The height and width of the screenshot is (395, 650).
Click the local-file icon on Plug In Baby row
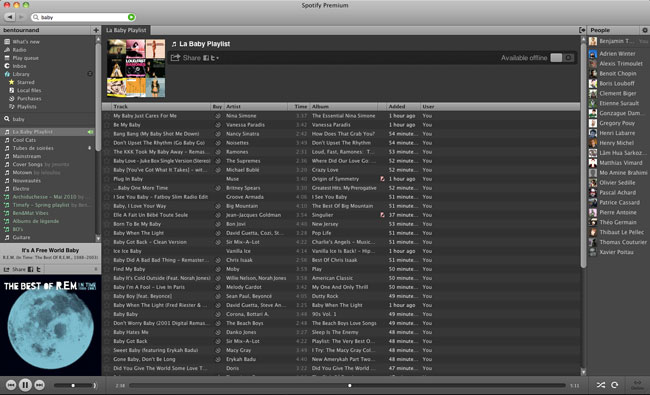point(382,179)
